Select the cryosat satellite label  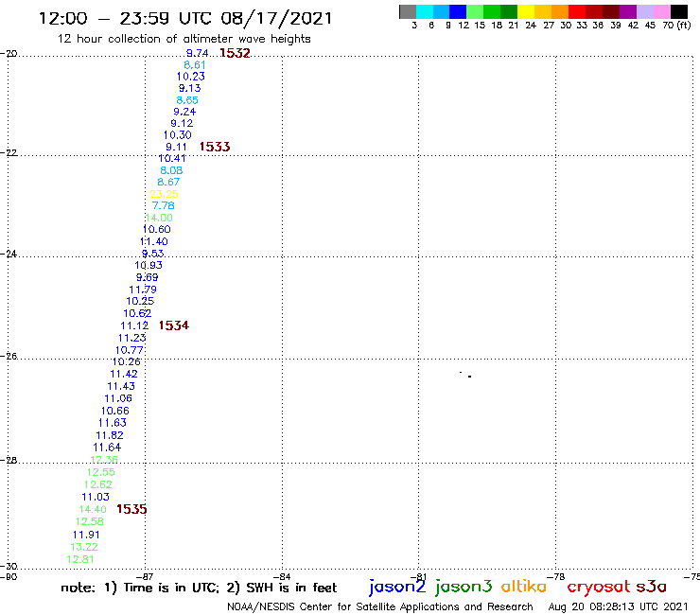(x=599, y=588)
